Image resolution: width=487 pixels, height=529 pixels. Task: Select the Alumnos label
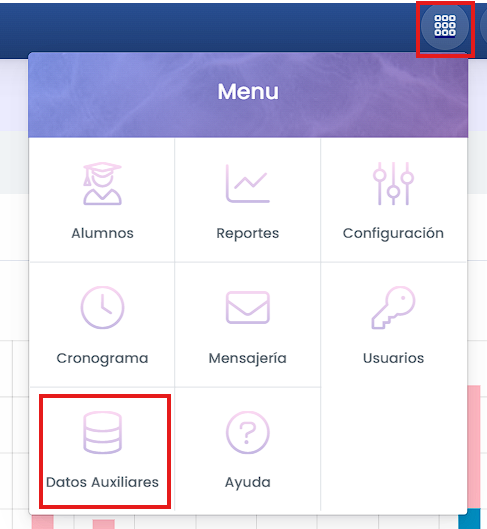[x=102, y=233]
